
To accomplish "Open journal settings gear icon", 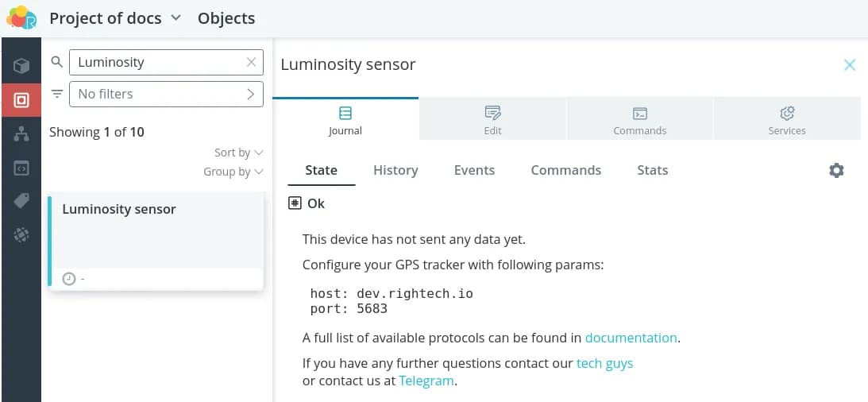I will tap(836, 170).
